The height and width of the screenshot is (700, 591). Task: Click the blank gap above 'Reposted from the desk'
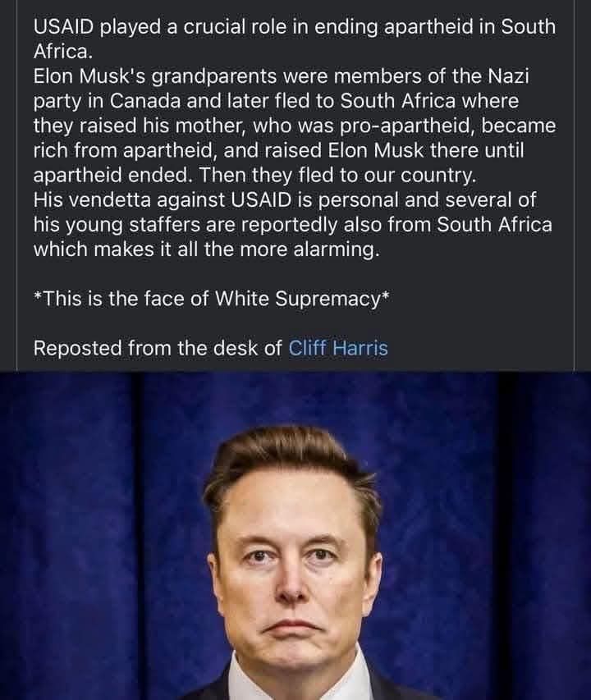(295, 323)
